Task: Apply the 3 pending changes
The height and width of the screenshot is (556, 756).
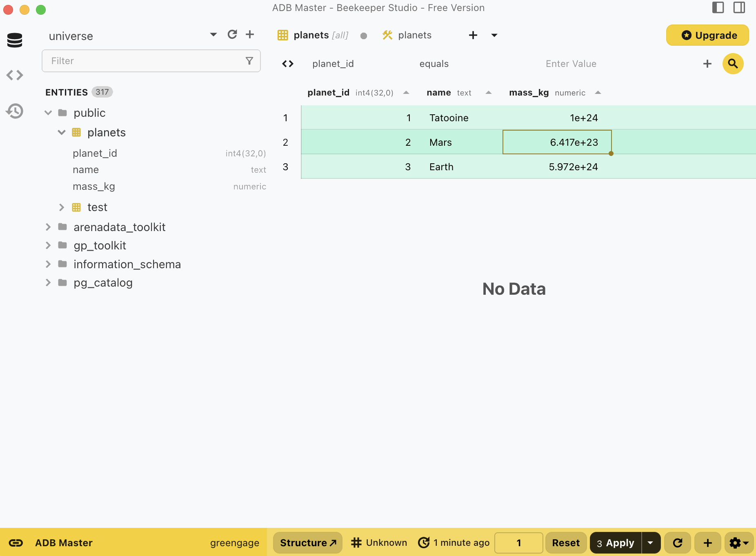Action: click(616, 543)
